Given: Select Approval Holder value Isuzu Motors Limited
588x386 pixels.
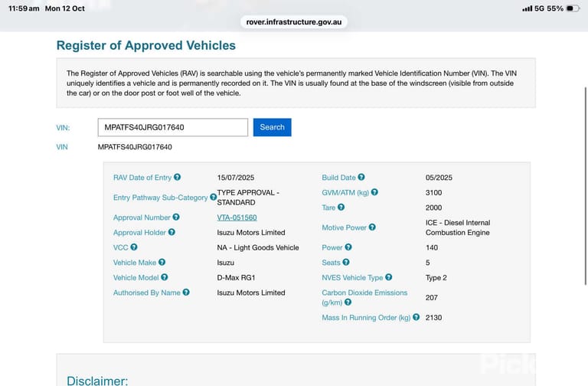Looking at the screenshot, I should point(251,233).
